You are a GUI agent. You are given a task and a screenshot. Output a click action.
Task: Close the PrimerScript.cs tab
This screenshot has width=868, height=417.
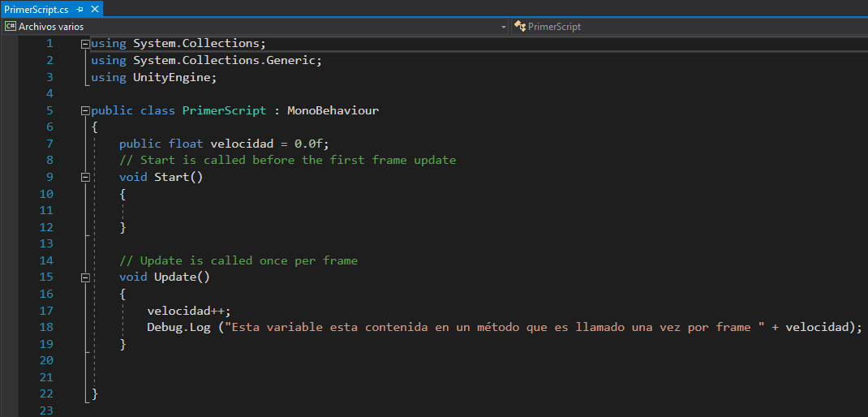coord(94,9)
